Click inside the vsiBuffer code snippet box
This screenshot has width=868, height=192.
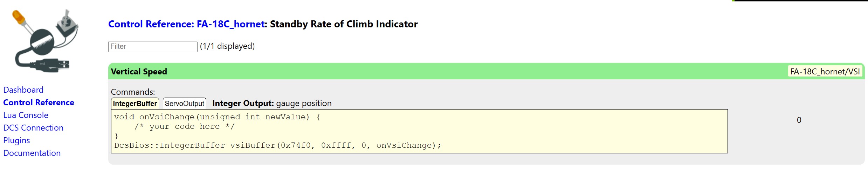pos(419,131)
